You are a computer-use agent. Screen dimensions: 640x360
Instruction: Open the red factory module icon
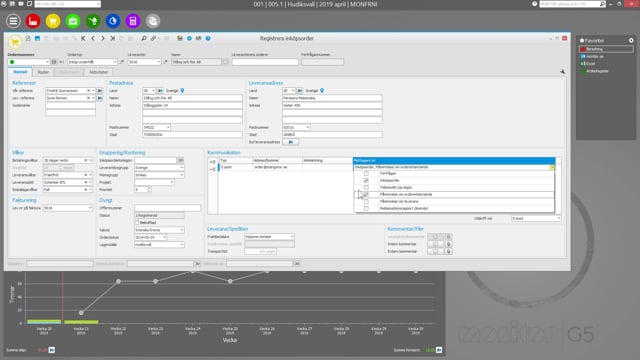tap(33, 21)
